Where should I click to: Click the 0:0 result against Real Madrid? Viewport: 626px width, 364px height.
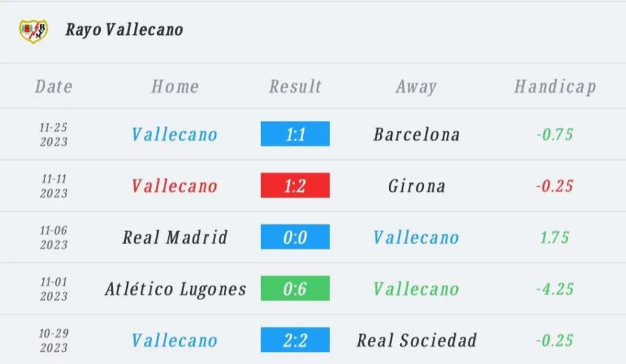[x=295, y=237]
